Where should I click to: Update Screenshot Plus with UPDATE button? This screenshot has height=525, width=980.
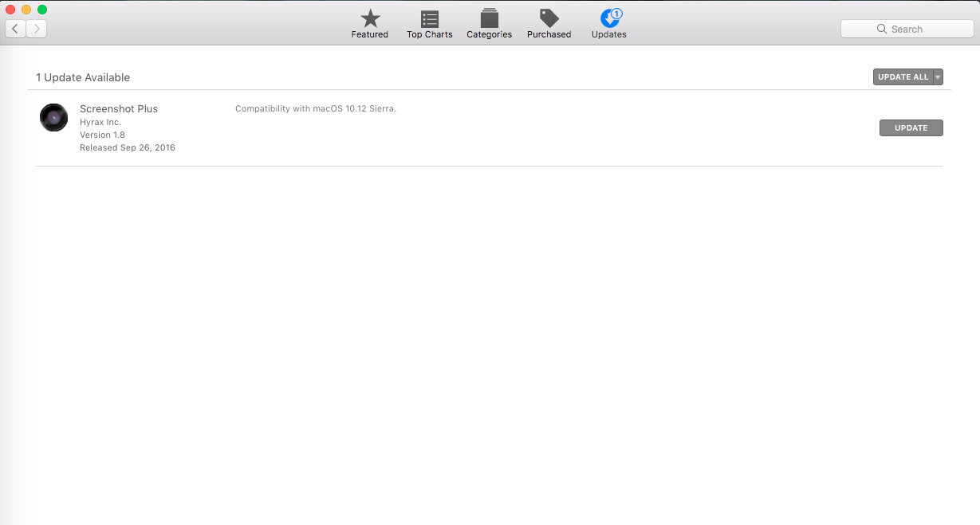(x=911, y=127)
